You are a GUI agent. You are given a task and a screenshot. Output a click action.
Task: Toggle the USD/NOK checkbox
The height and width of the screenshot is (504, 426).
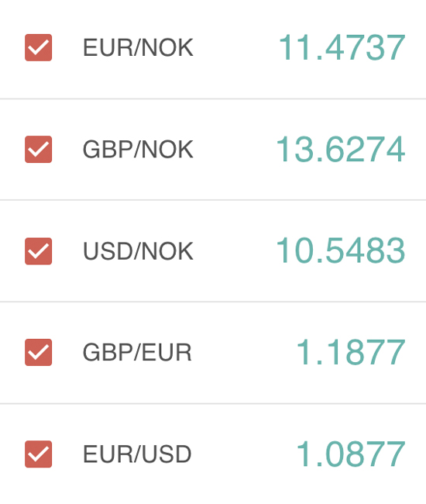[x=38, y=251]
